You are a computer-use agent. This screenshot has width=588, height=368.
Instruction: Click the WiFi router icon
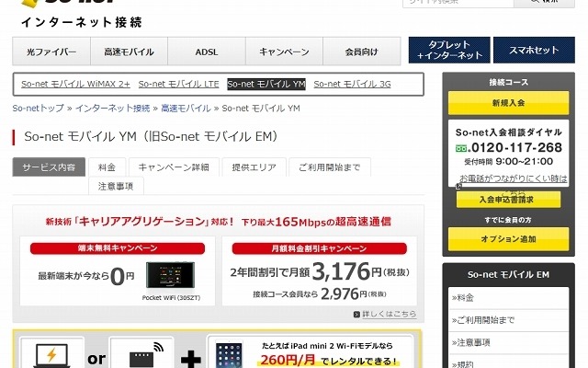coord(147,355)
